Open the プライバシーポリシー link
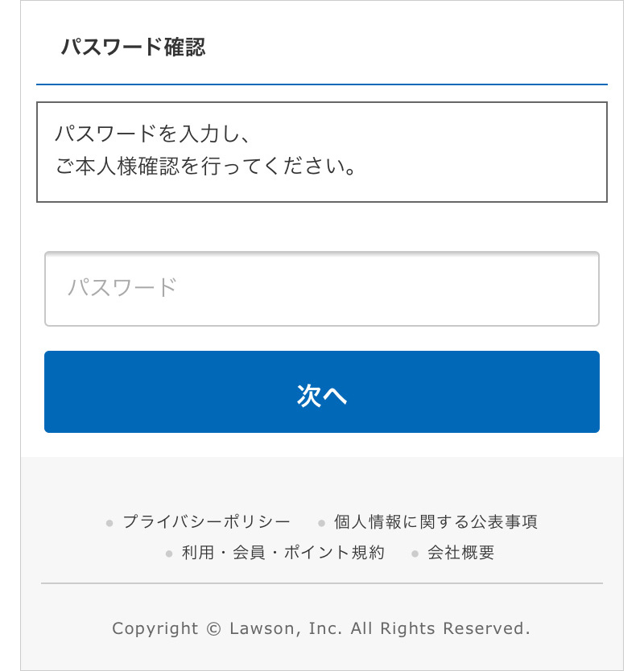Image resolution: width=644 pixels, height=671 pixels. (x=206, y=522)
